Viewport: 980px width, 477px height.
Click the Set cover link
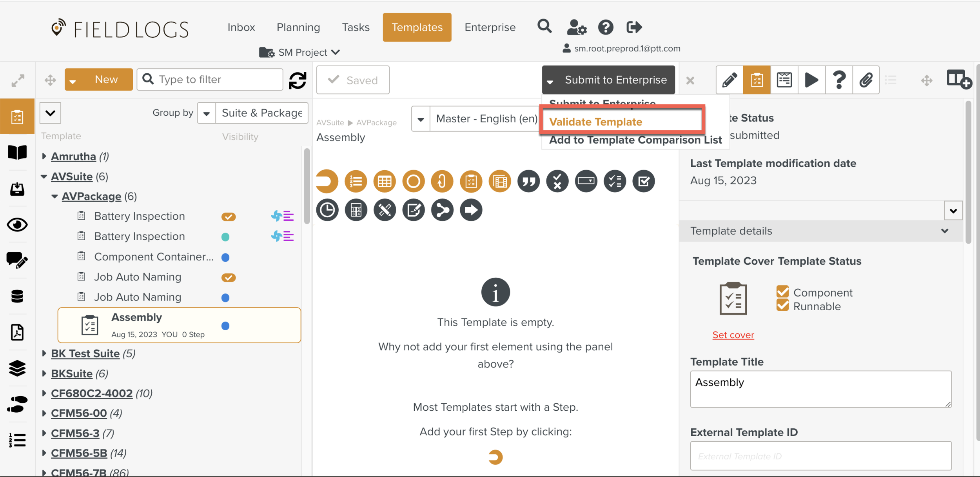pos(733,335)
